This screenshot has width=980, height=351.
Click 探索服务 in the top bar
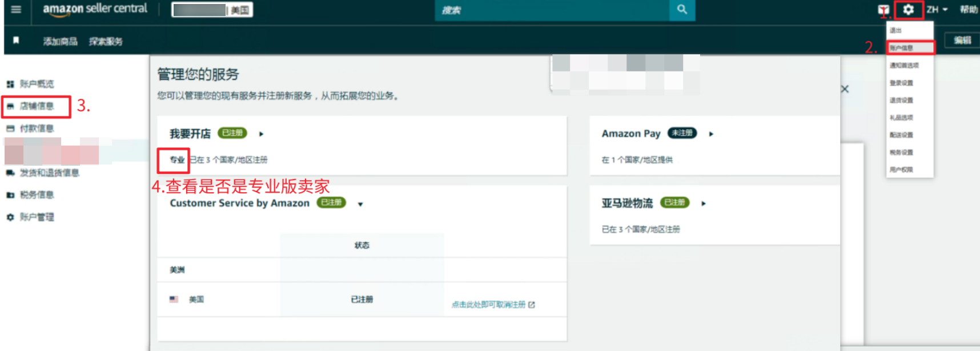(x=106, y=41)
